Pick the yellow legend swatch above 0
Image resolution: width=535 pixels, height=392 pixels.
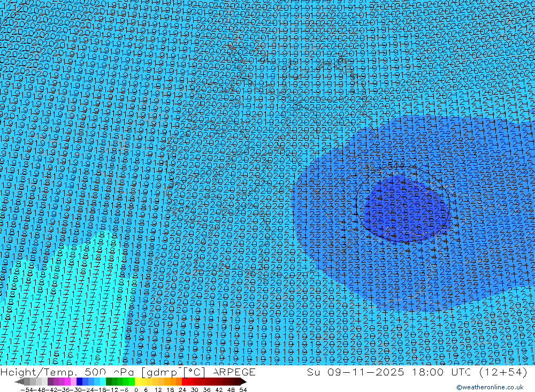click(x=138, y=382)
